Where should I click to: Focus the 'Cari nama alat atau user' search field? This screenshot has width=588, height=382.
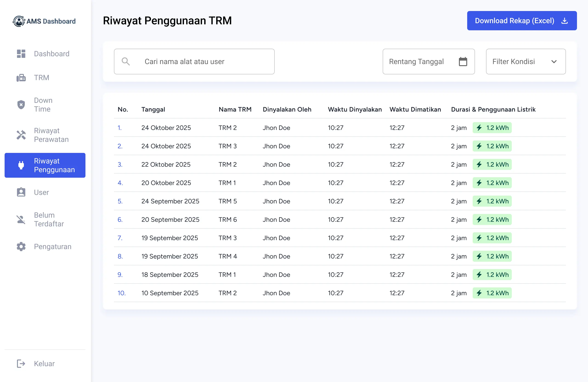pos(194,62)
